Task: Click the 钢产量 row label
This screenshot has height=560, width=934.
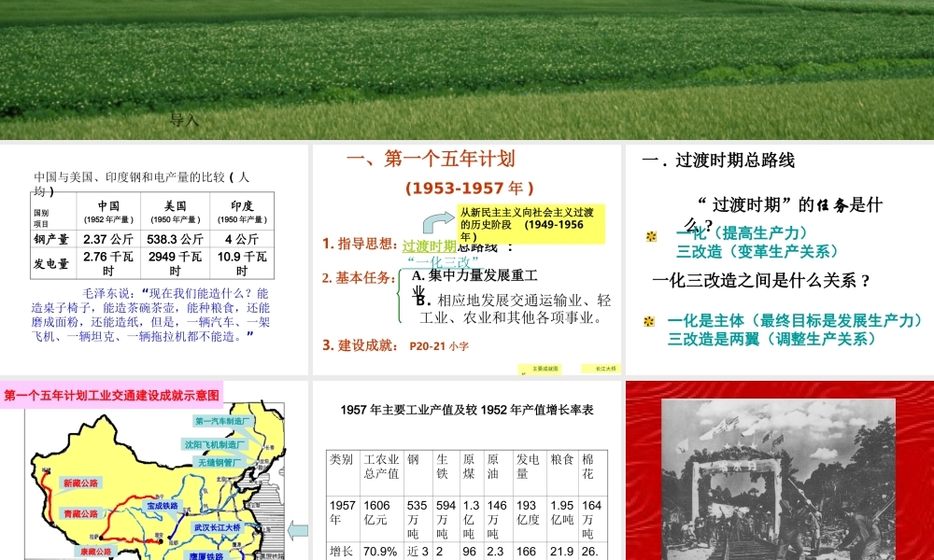Action: [x=51, y=239]
